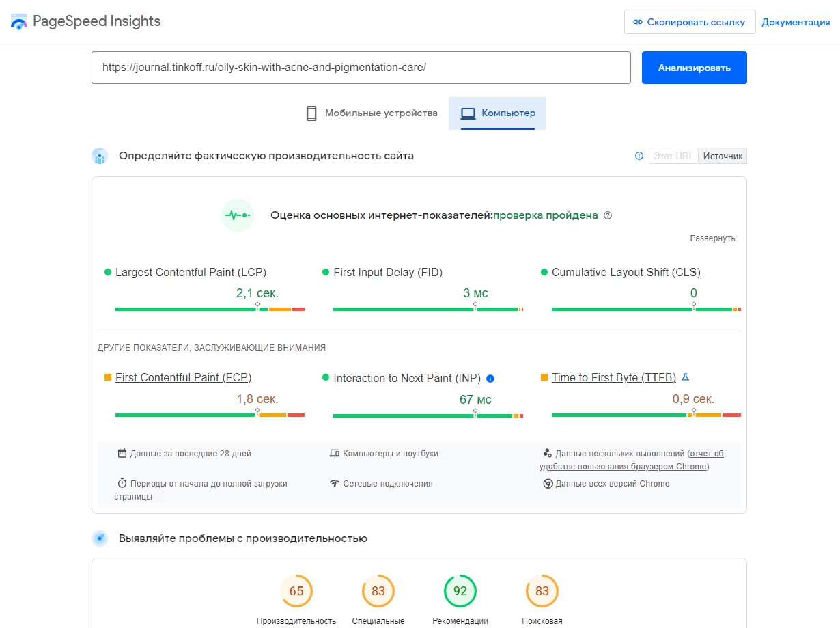Image resolution: width=840 pixels, height=628 pixels.
Task: Click the info icon left of Этот URL
Action: click(639, 156)
